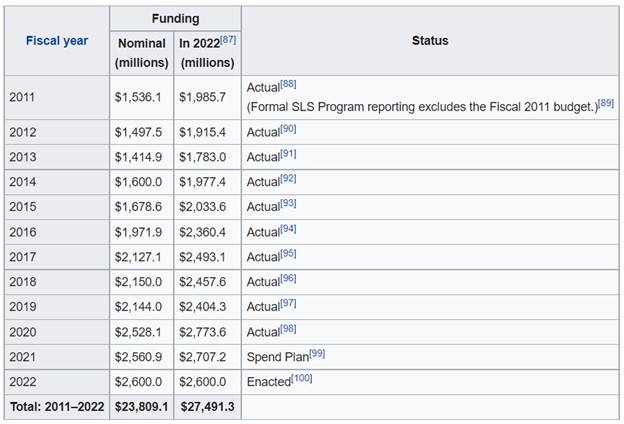Open citation 98 in the 2020 row
624x424 pixels.
coord(288,329)
